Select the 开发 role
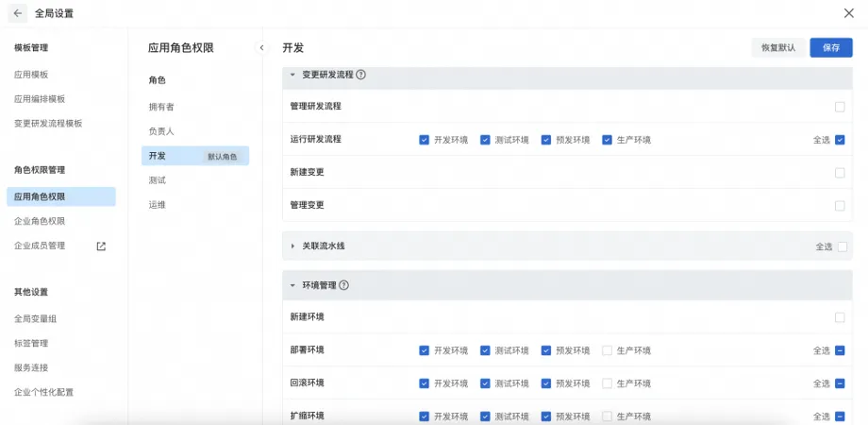 click(195, 156)
